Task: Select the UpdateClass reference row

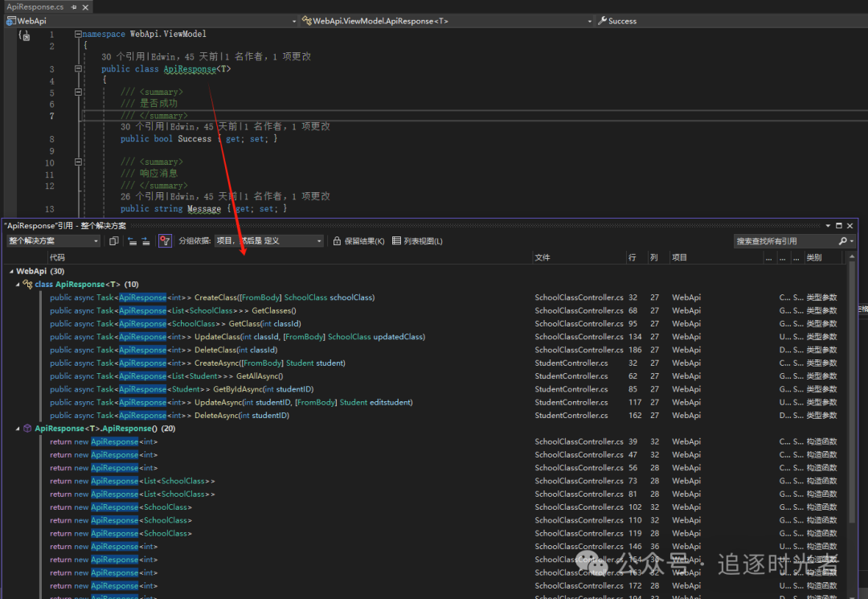Action: tap(444, 337)
